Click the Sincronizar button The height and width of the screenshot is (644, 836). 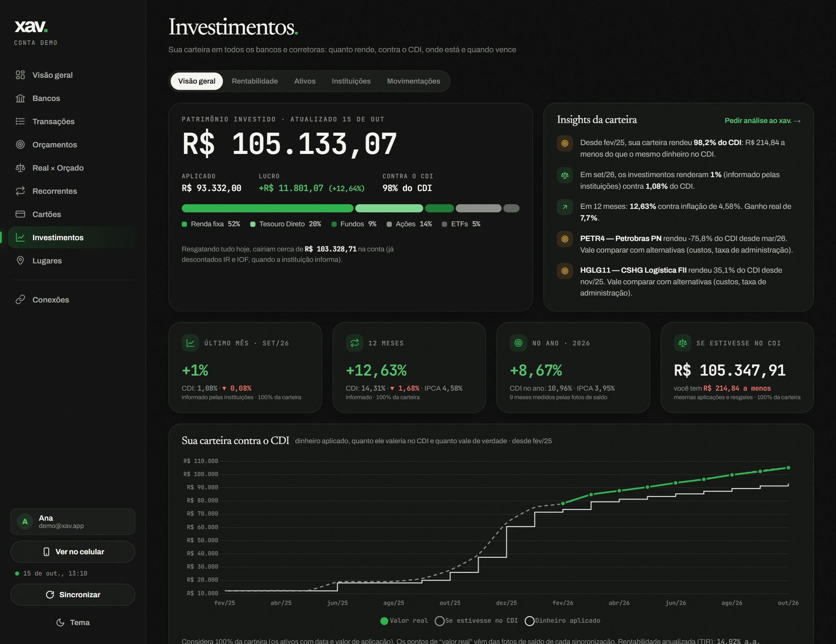tap(73, 595)
